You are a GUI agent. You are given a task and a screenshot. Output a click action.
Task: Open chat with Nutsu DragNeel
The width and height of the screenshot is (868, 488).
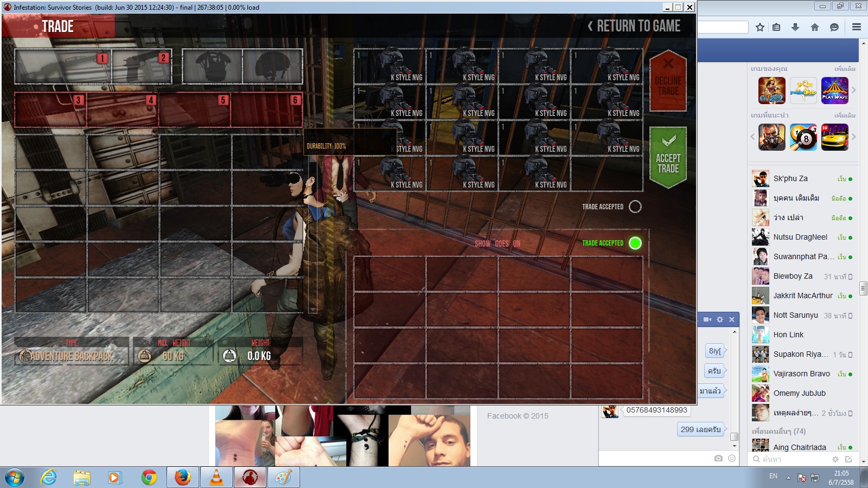800,237
